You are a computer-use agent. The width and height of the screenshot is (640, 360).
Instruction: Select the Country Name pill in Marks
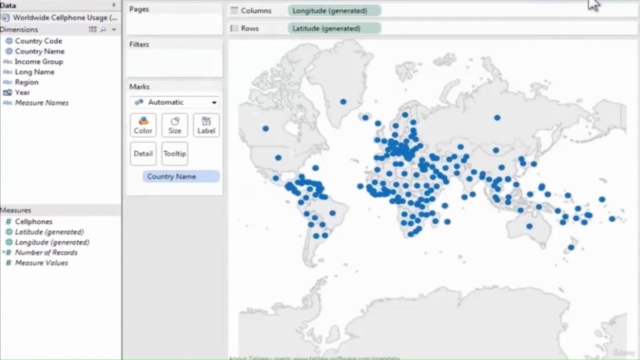tap(181, 176)
